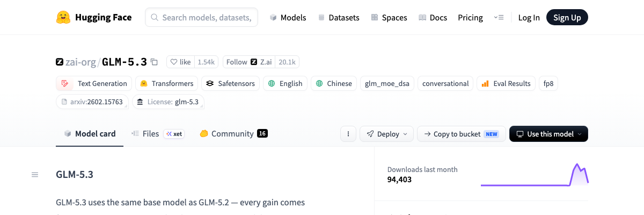
Task: Like the model with the heart button
Action: (180, 62)
